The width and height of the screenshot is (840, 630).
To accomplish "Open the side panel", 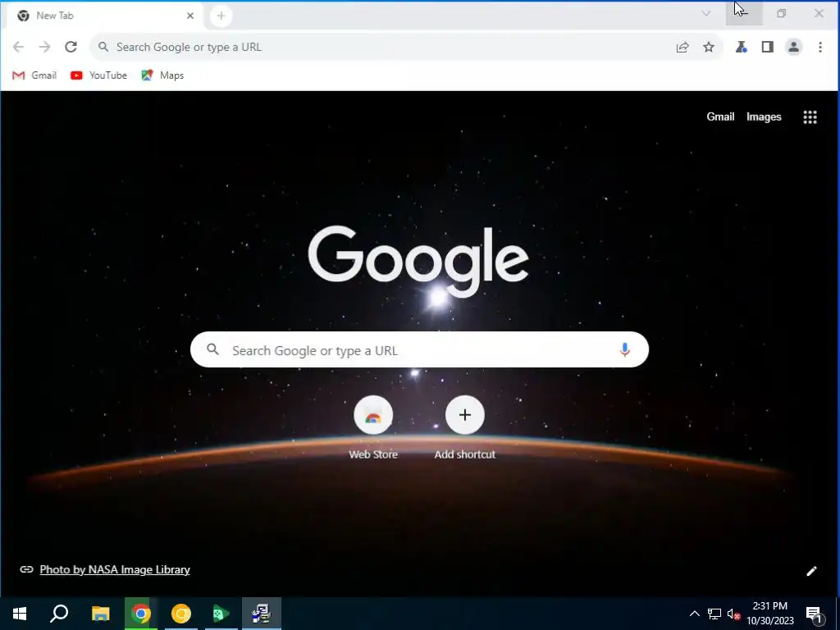I will coord(767,47).
